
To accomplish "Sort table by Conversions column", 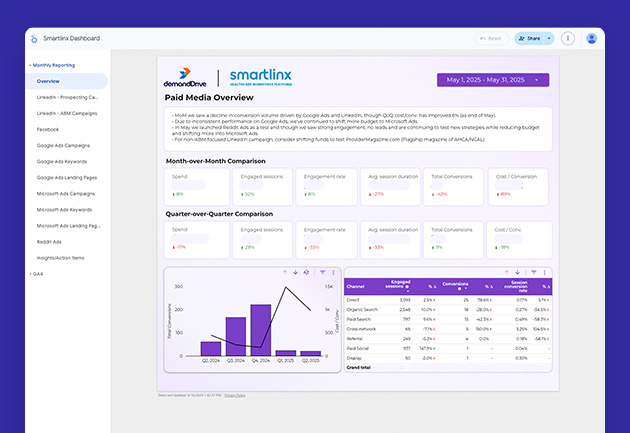I will pyautogui.click(x=455, y=284).
